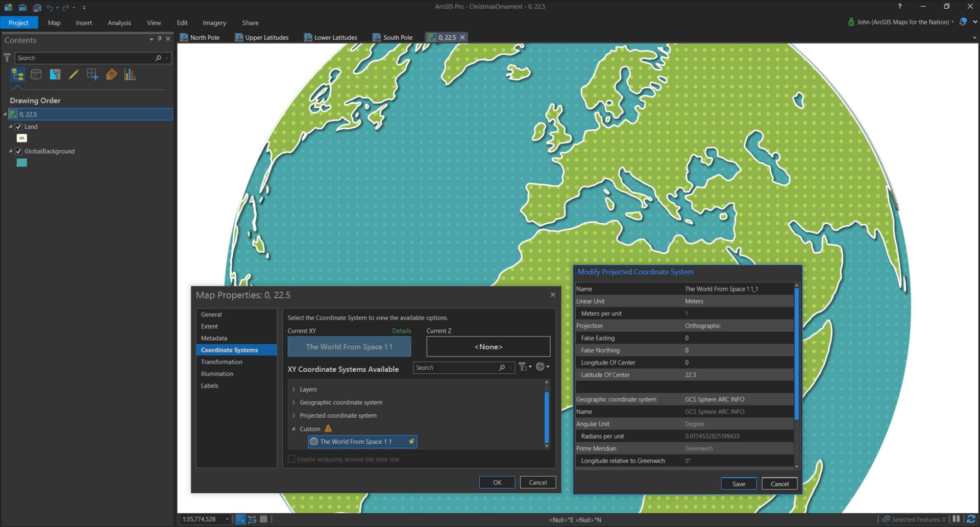Click the GlobalBackground teal color swatch
Screen dimensions: 980x527
click(x=21, y=163)
